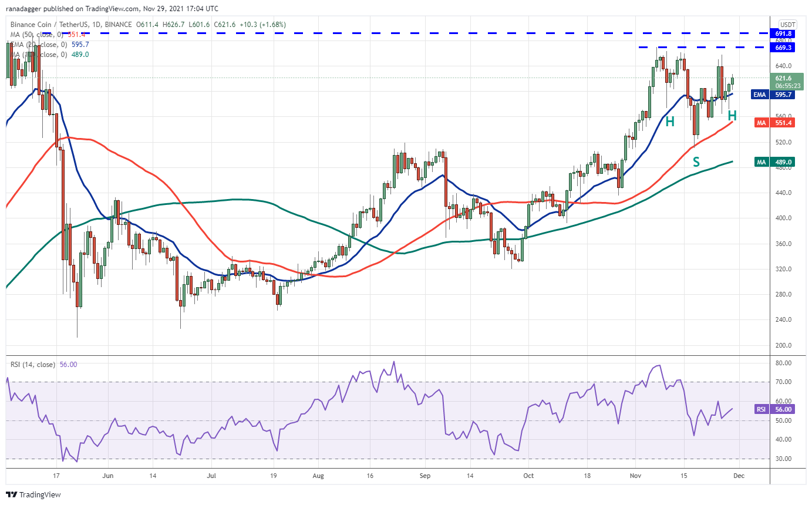Click the 70.00 level on RSI axis

[783, 382]
